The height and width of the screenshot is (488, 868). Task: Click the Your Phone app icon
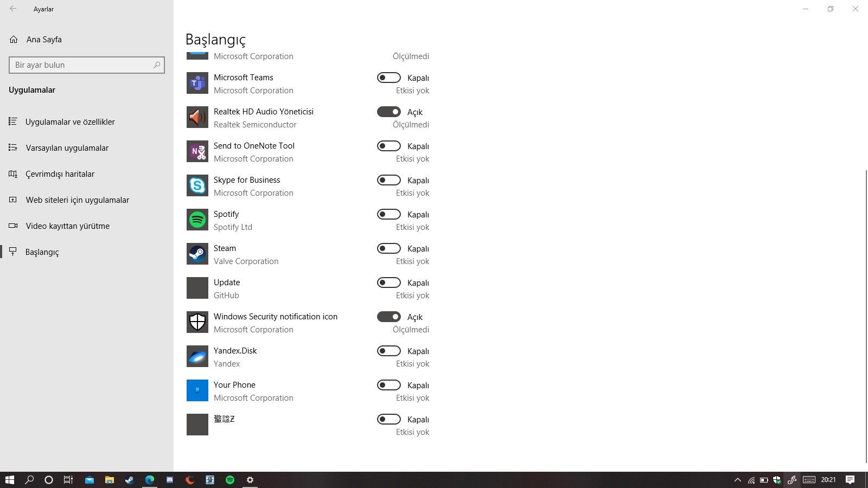197,391
